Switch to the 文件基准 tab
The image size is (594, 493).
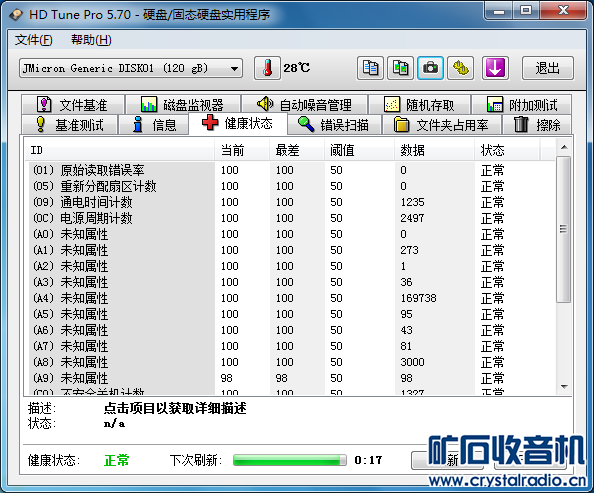73,105
